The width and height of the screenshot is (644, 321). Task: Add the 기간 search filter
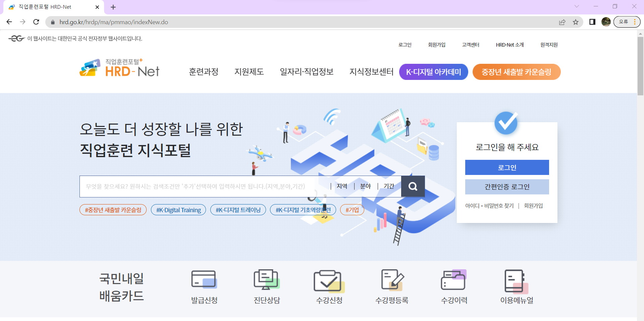coord(389,186)
